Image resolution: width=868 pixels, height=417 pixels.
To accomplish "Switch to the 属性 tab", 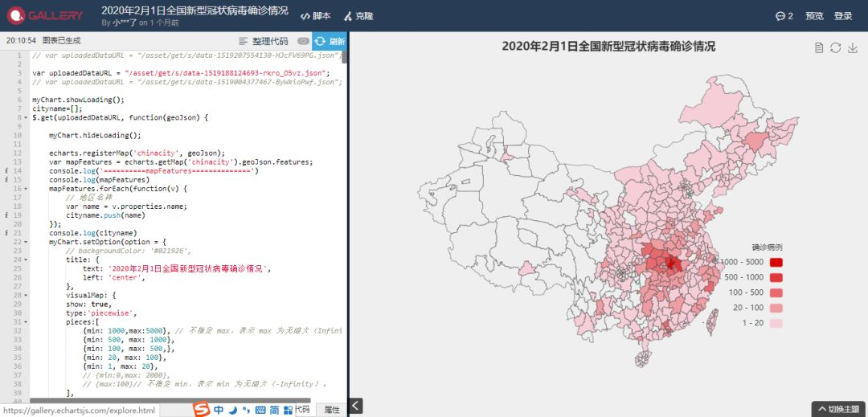I will click(332, 410).
